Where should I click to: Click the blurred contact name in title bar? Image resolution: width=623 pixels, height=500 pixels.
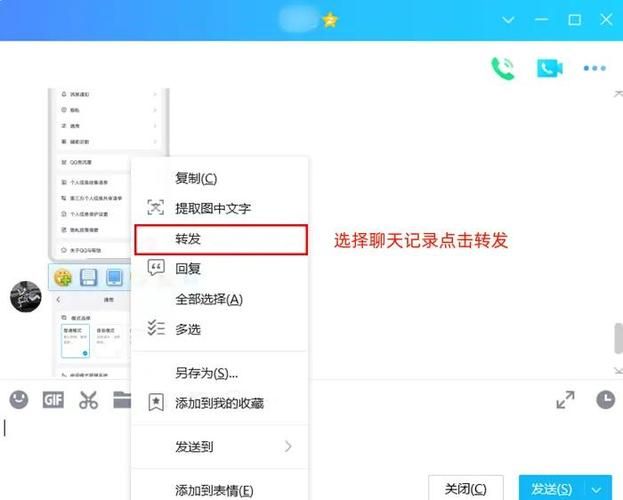tap(298, 19)
